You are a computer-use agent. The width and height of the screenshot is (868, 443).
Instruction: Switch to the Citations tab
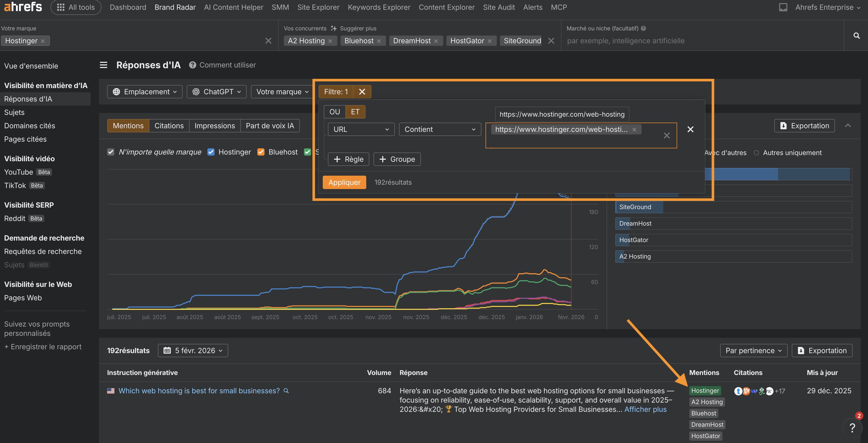tap(169, 126)
